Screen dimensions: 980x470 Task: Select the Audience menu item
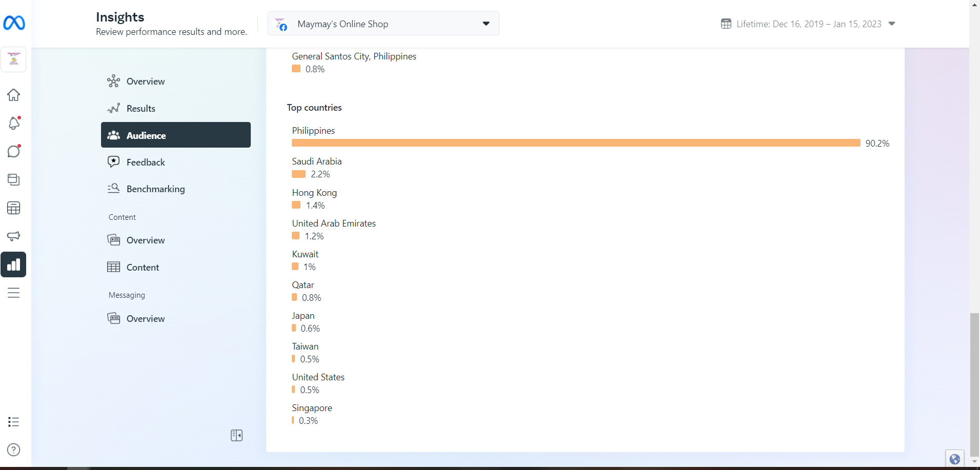coord(176,135)
